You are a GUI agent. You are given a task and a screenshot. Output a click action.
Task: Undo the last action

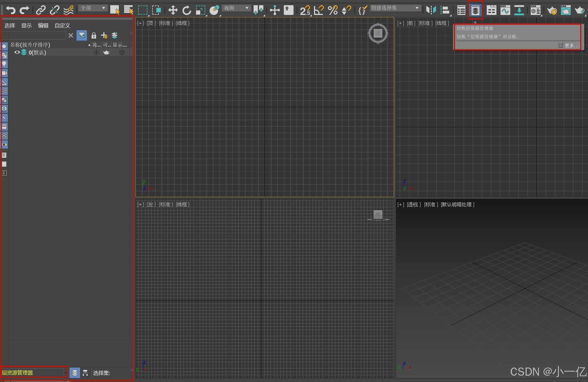pyautogui.click(x=11, y=10)
